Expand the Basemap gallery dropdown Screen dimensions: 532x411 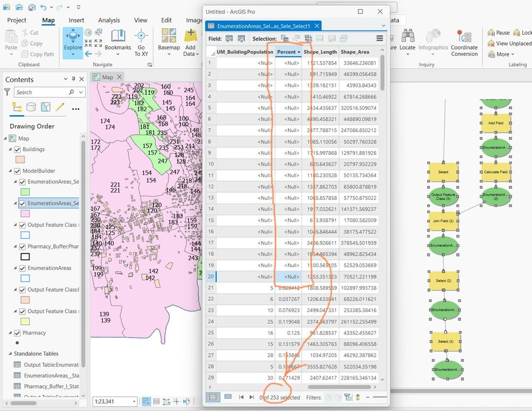tap(169, 54)
